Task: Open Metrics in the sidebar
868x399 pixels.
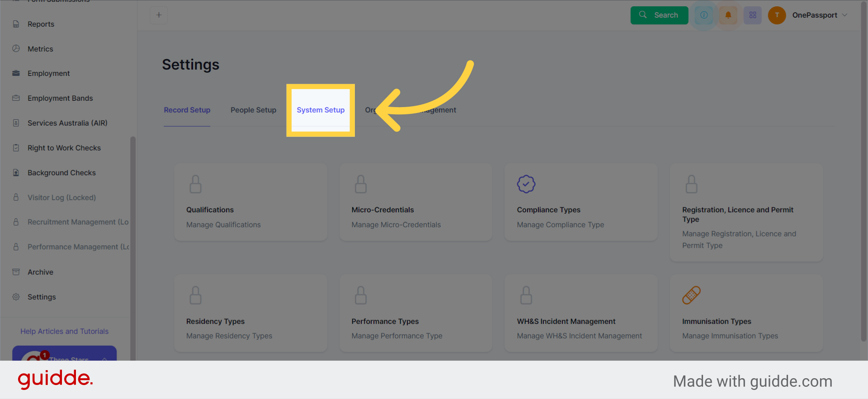Action: point(40,49)
